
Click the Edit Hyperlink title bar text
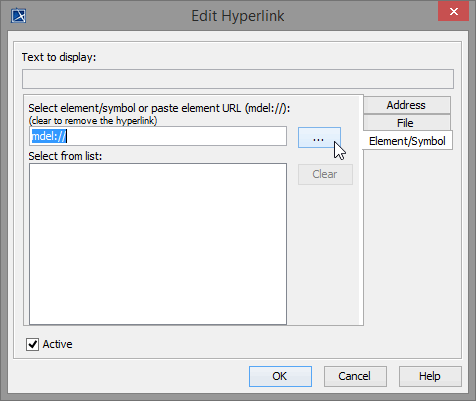click(238, 16)
